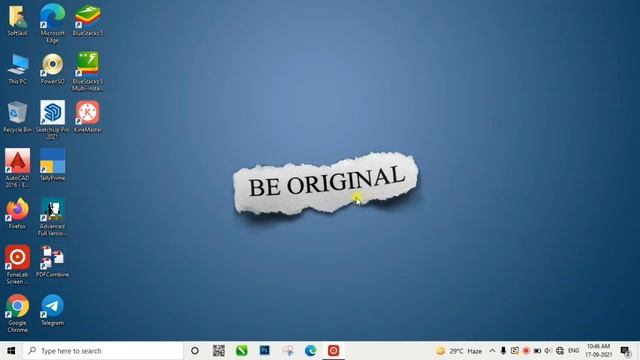Open the Windows Start menu

[11, 351]
